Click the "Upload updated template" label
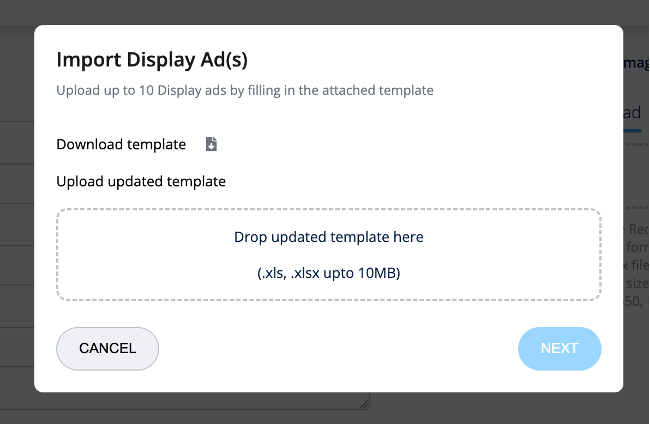The image size is (650, 424). coord(141,181)
